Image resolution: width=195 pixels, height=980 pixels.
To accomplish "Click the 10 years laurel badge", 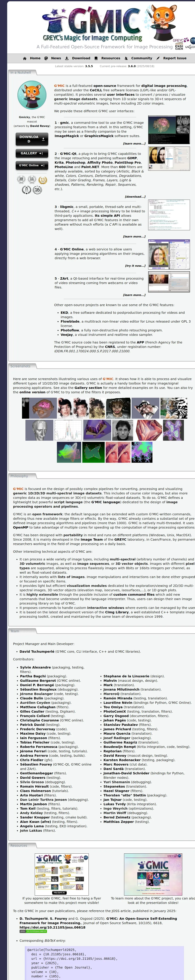I will pyautogui.click(x=21, y=179).
